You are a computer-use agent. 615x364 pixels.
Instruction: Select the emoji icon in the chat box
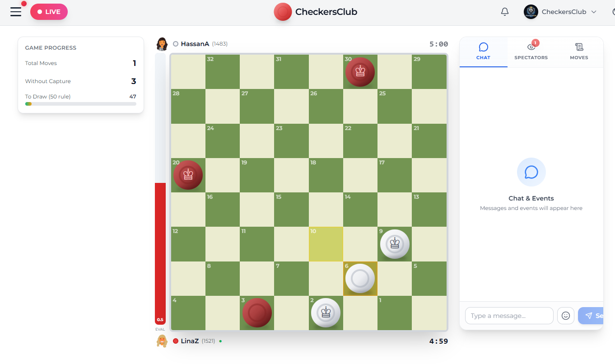click(x=566, y=315)
